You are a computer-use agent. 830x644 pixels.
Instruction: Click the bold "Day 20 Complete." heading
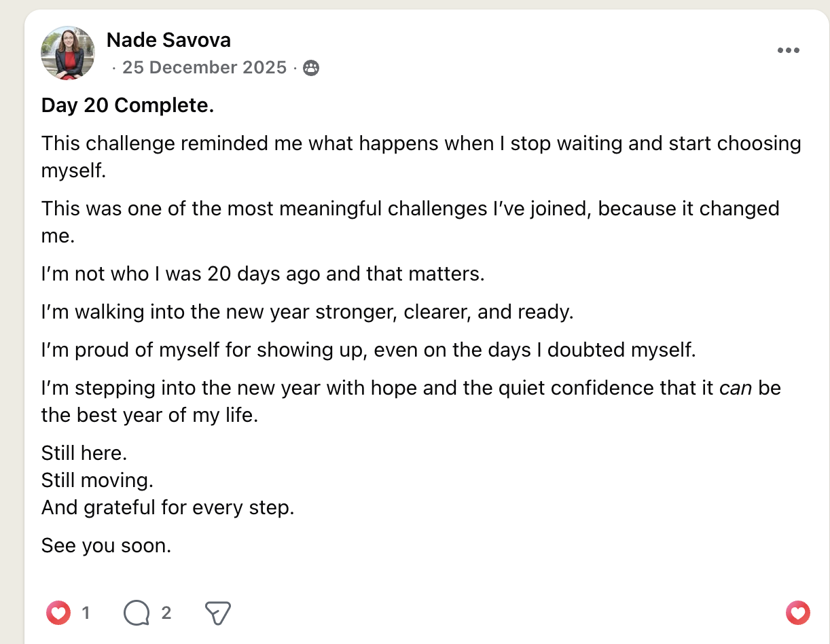pos(128,105)
